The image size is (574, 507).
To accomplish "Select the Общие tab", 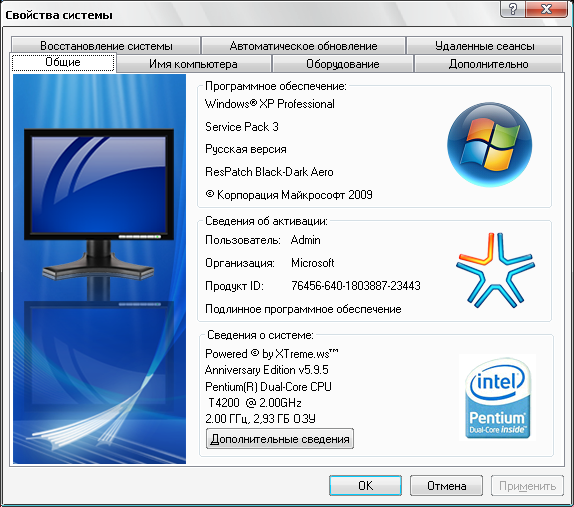I will pos(63,63).
